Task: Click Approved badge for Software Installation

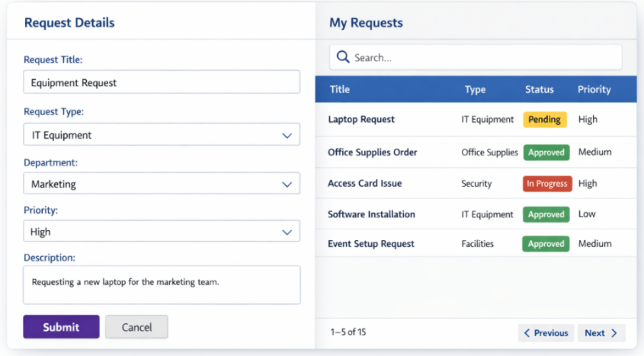Action: tap(546, 214)
